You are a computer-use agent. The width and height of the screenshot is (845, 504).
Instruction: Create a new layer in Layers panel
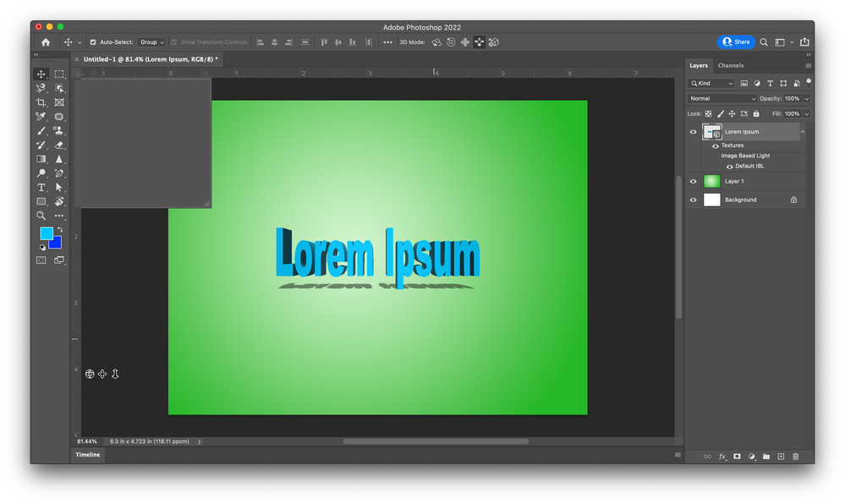coord(780,456)
